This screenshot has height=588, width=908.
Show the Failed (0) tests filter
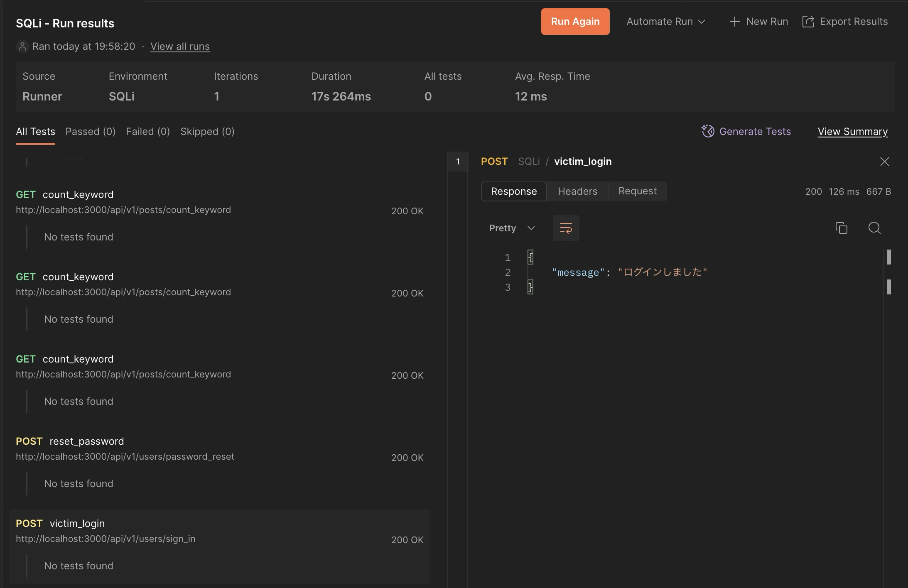(148, 132)
